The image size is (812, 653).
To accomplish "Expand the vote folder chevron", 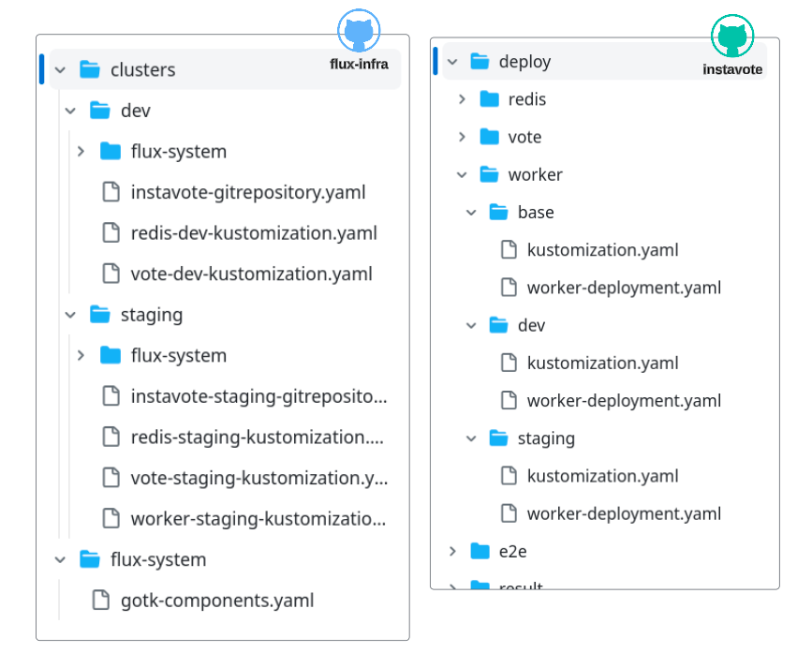I will (462, 137).
